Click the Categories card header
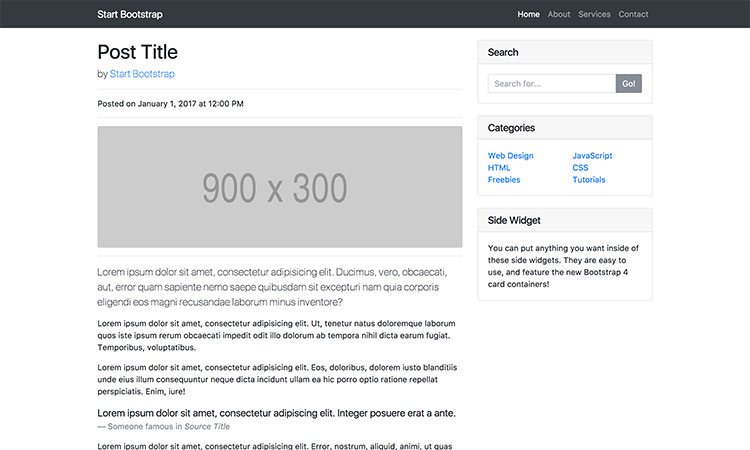Viewport: 750px width, 450px height. point(564,128)
